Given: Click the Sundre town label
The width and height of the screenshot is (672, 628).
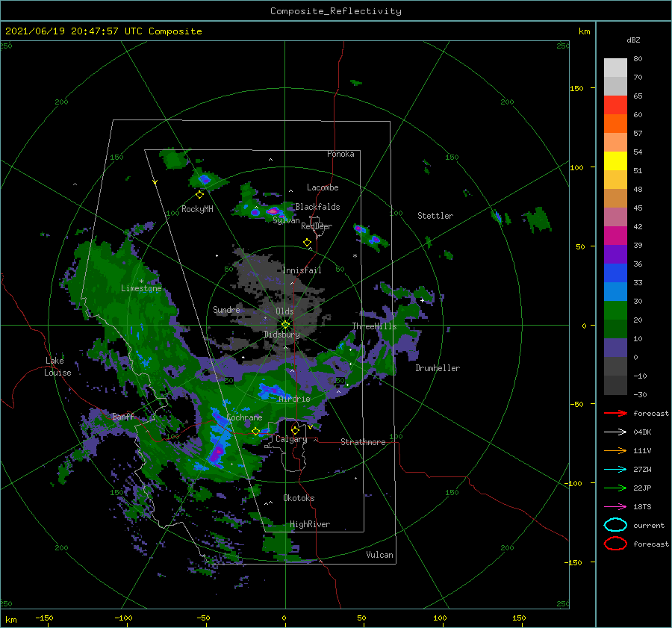Looking at the screenshot, I should (x=226, y=309).
